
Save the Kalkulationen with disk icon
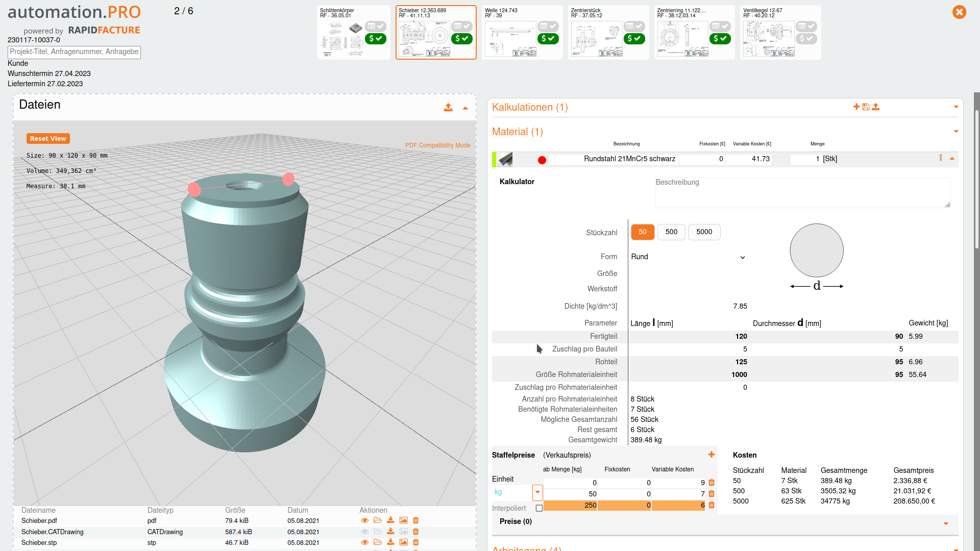[x=866, y=107]
